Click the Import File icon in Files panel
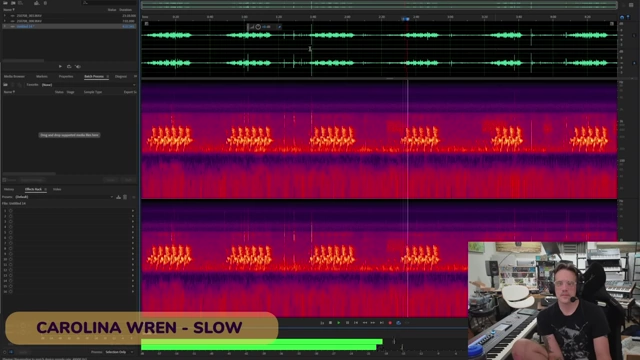640x360 pixels. coord(13,3)
